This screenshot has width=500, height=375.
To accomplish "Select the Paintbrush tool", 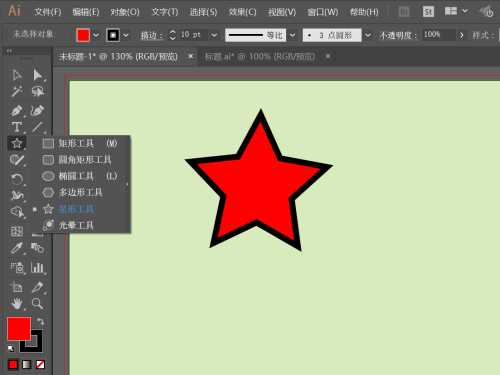I will (x=17, y=160).
